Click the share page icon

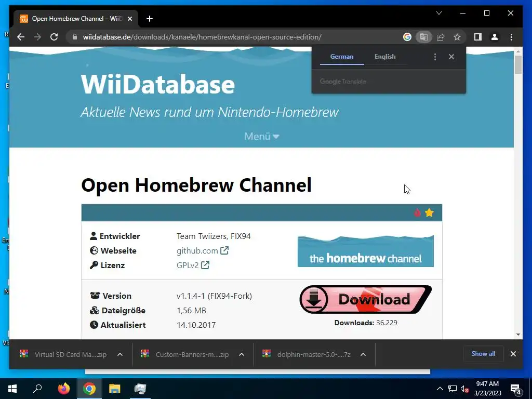click(441, 37)
